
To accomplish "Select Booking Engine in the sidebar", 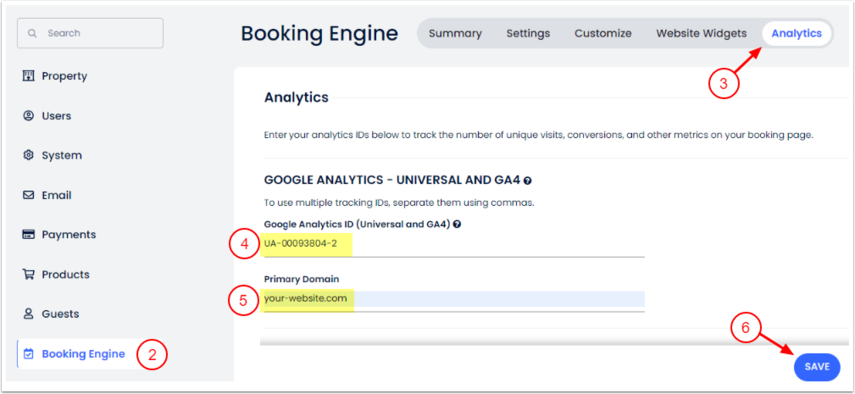I will click(83, 354).
